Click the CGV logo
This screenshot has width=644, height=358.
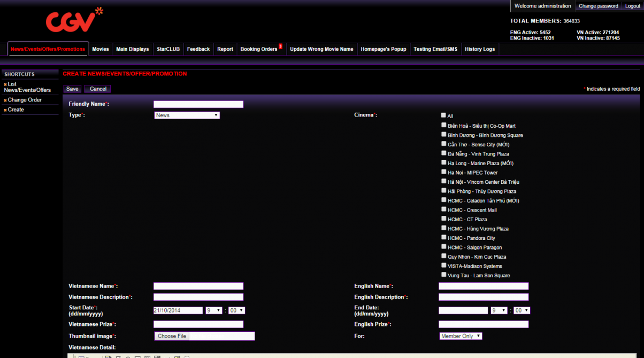click(x=73, y=20)
